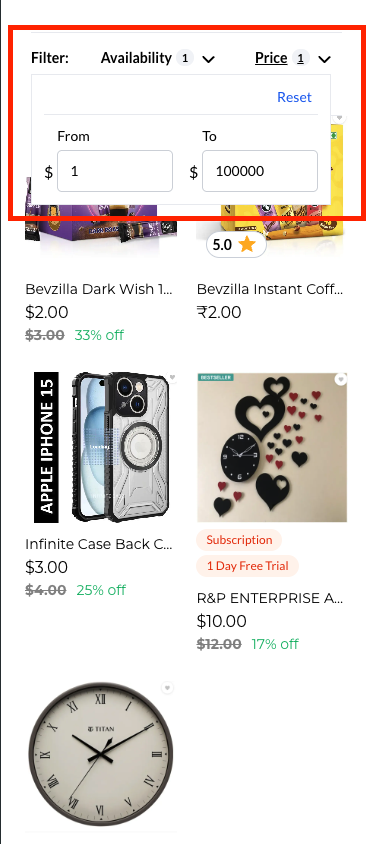Open the Price filter label
The image size is (369, 844).
271,58
